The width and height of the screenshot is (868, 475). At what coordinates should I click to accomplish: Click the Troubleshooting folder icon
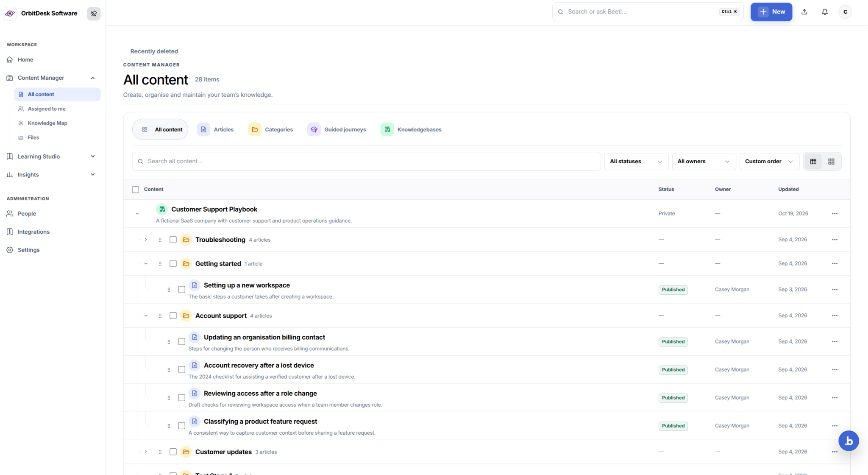coord(186,240)
